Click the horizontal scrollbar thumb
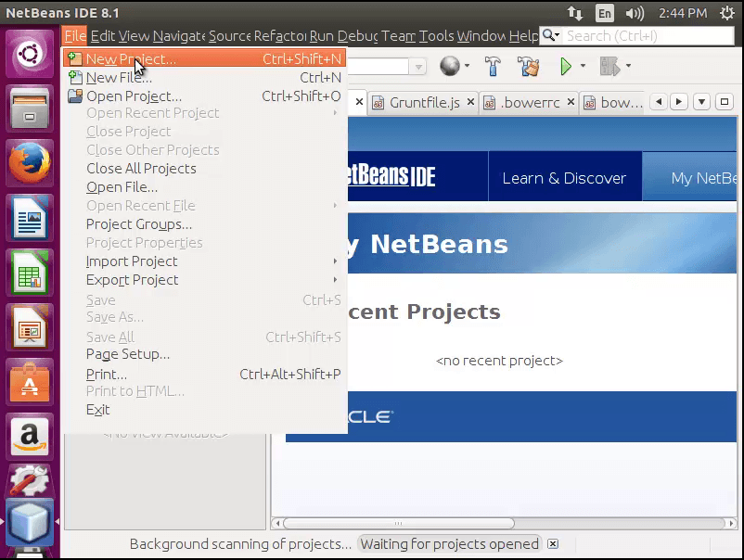744x560 pixels. (399, 524)
